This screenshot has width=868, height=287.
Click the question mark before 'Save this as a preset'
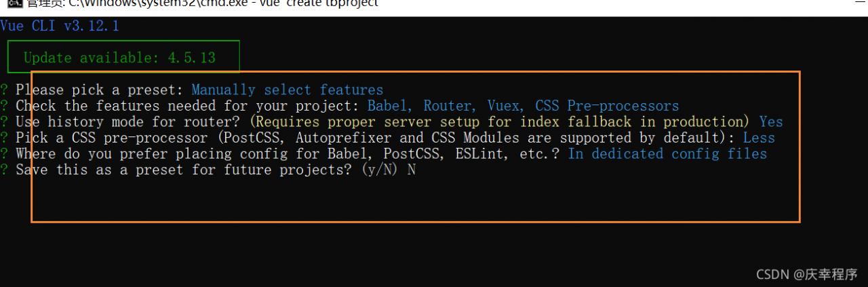click(4, 170)
